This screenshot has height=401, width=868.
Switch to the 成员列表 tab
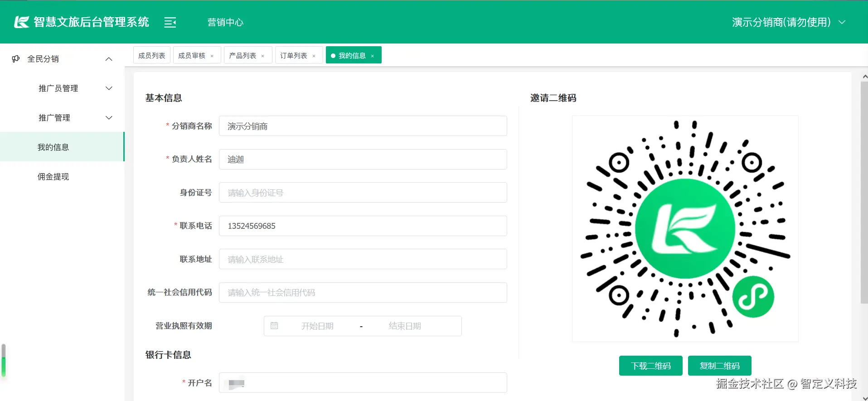[x=152, y=55]
